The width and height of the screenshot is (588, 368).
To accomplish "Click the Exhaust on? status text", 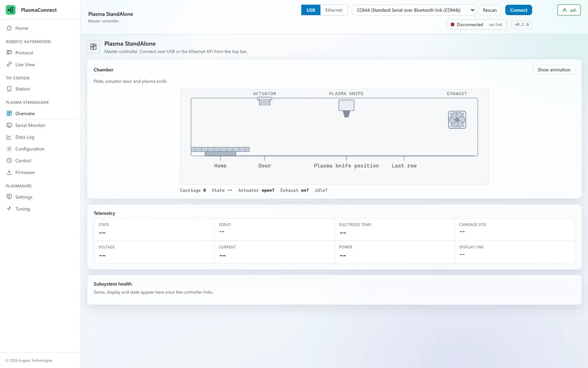I will point(295,190).
